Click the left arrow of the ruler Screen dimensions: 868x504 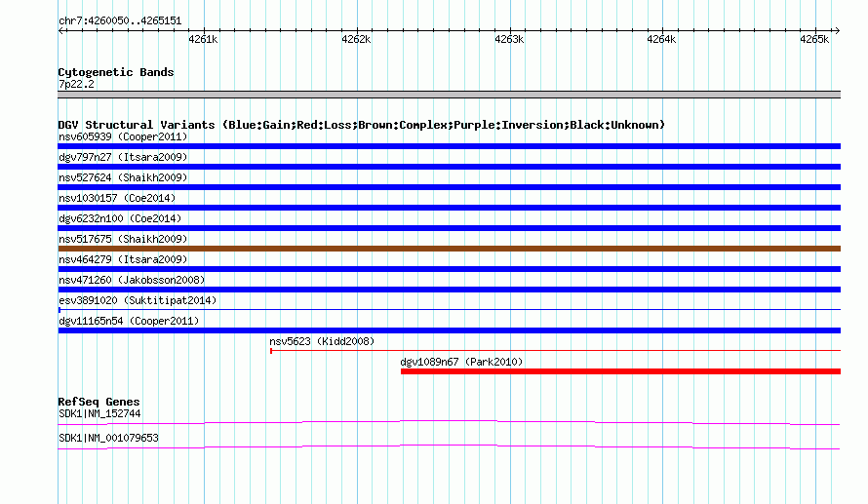click(x=60, y=30)
